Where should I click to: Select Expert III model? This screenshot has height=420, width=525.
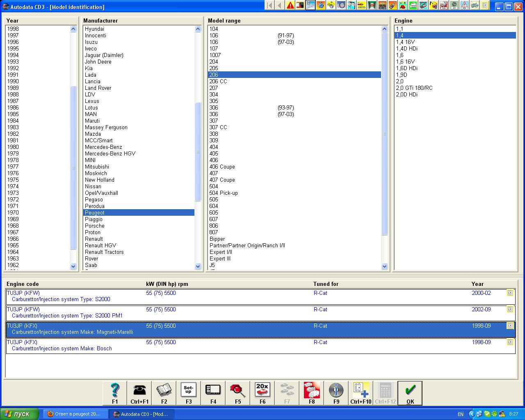[x=294, y=258]
